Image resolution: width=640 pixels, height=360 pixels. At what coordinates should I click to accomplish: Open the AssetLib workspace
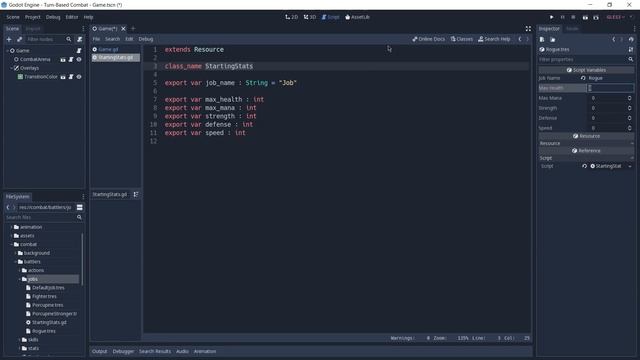coord(357,17)
